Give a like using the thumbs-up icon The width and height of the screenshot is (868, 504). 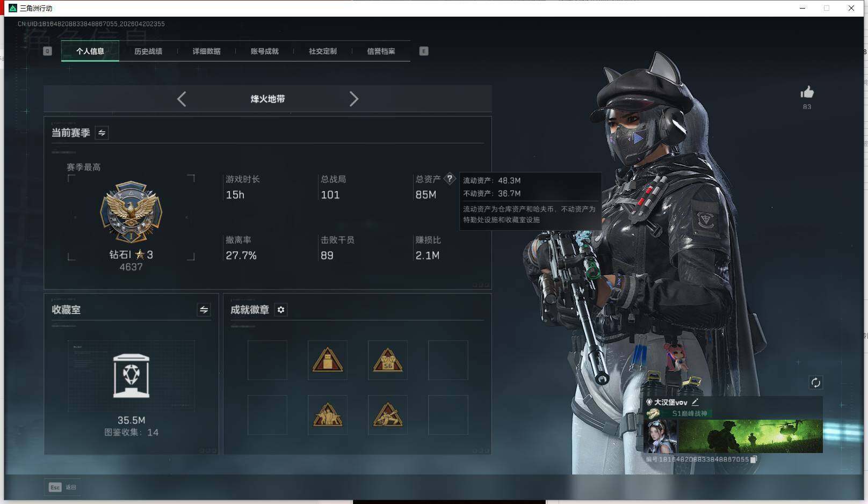point(807,92)
